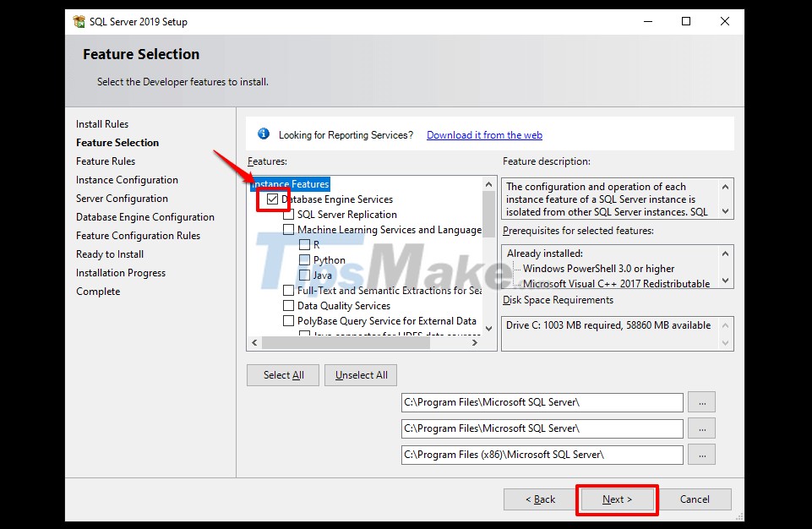Click down arrow in Disk Space Requirements box
Viewport: 812px width, 529px height.
tap(725, 342)
